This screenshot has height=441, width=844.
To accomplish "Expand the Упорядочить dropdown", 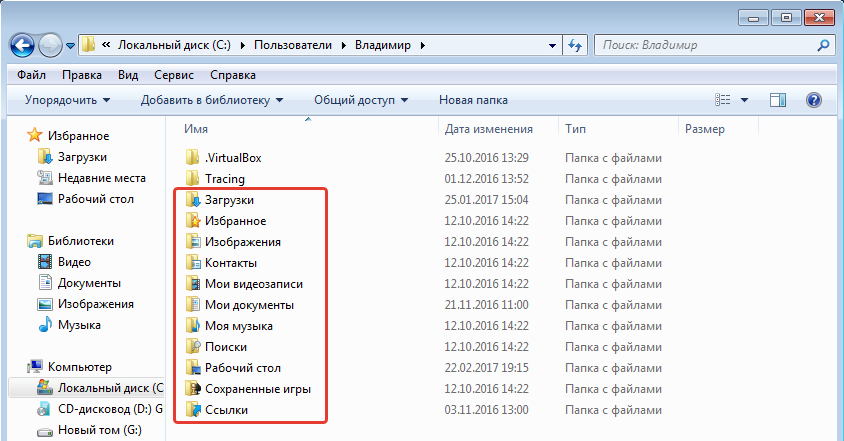I will click(67, 100).
